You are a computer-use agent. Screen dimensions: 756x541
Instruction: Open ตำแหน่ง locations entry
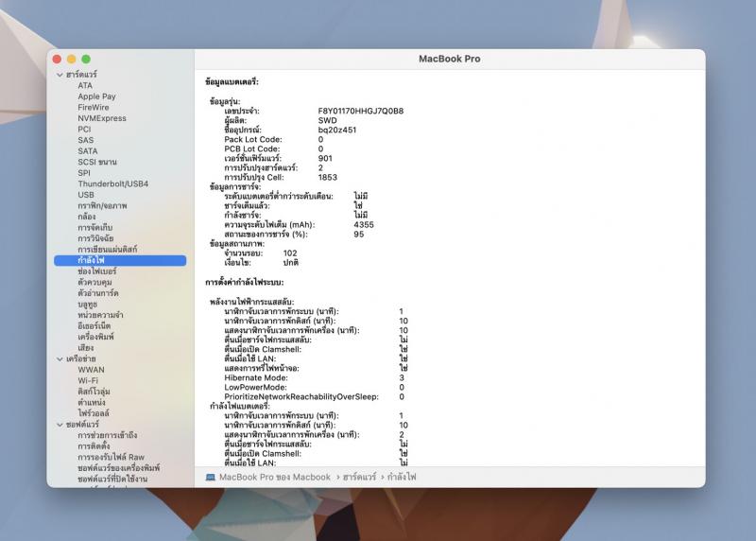tap(92, 403)
